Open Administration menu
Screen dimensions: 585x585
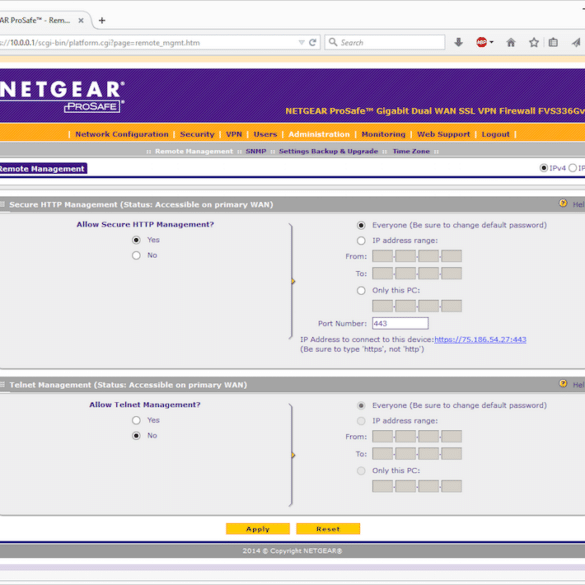(x=319, y=134)
